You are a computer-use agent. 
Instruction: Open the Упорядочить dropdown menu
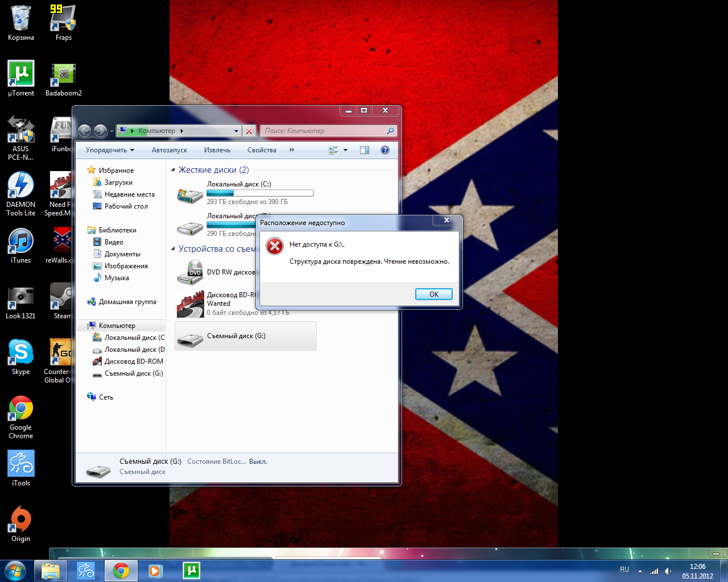(x=110, y=150)
